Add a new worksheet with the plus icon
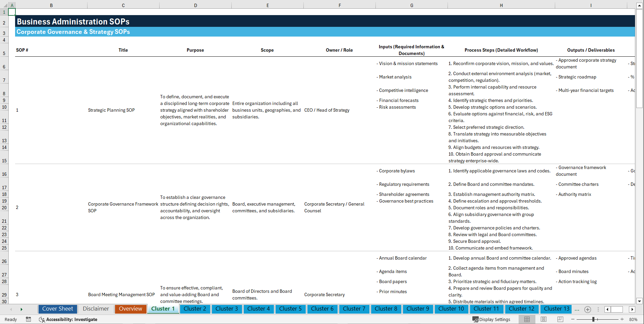This screenshot has height=324, width=644. pyautogui.click(x=587, y=309)
